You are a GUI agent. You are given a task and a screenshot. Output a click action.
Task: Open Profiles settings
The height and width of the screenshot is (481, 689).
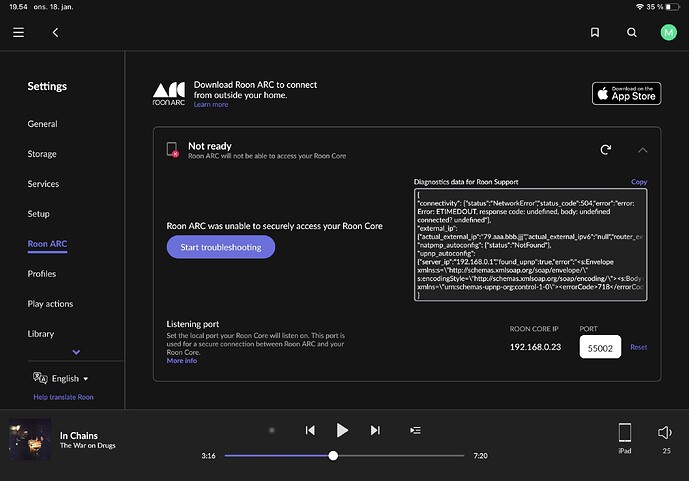42,274
